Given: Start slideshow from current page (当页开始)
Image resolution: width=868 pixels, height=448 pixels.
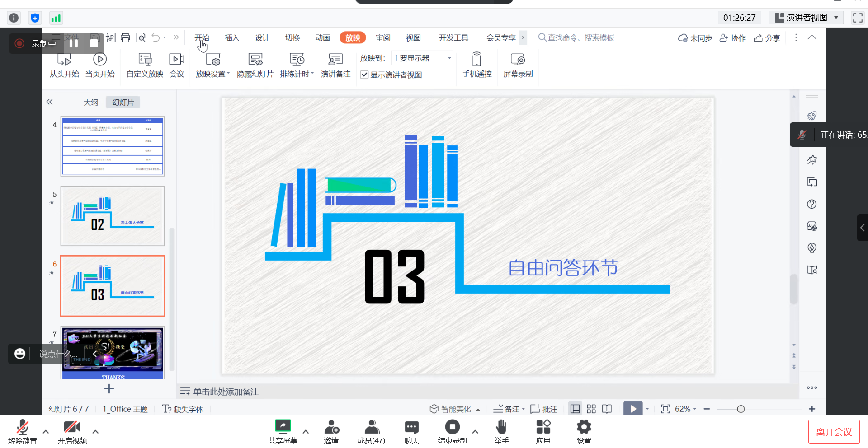Looking at the screenshot, I should click(99, 60).
